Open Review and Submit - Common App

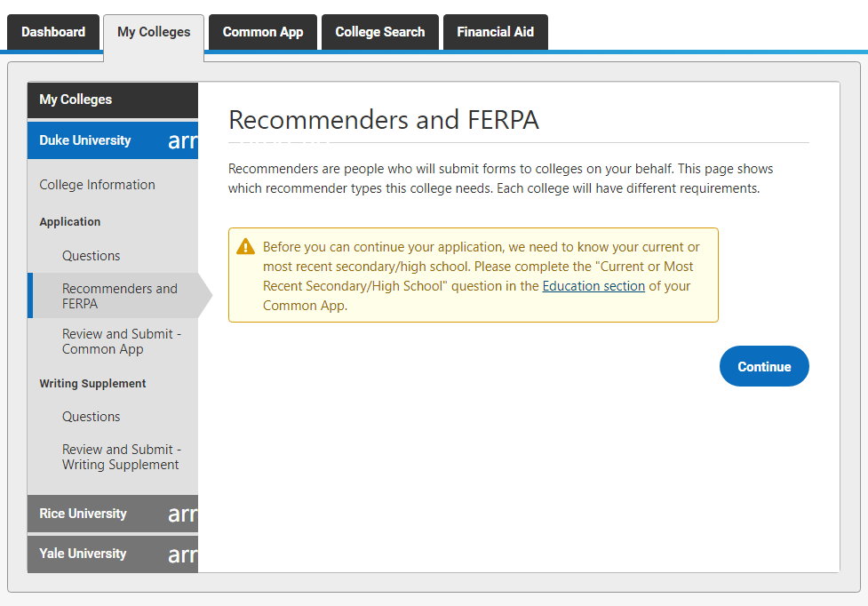click(x=122, y=341)
